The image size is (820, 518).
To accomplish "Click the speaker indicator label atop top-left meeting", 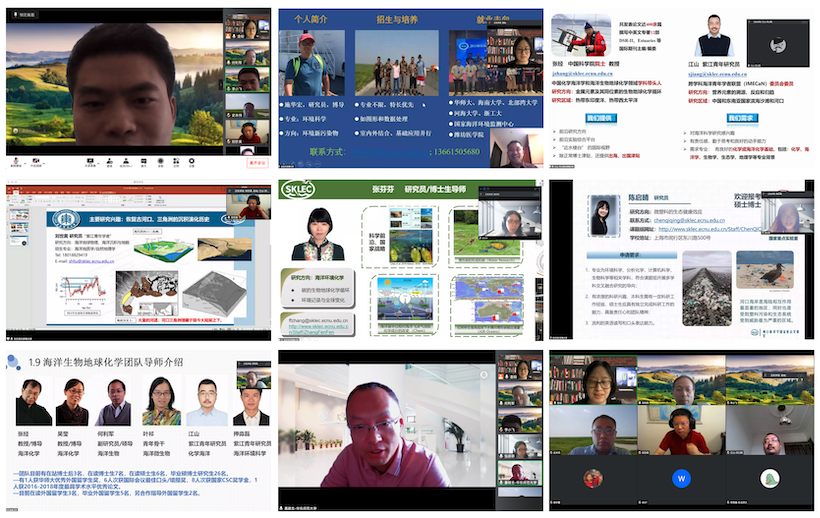I will (x=24, y=15).
